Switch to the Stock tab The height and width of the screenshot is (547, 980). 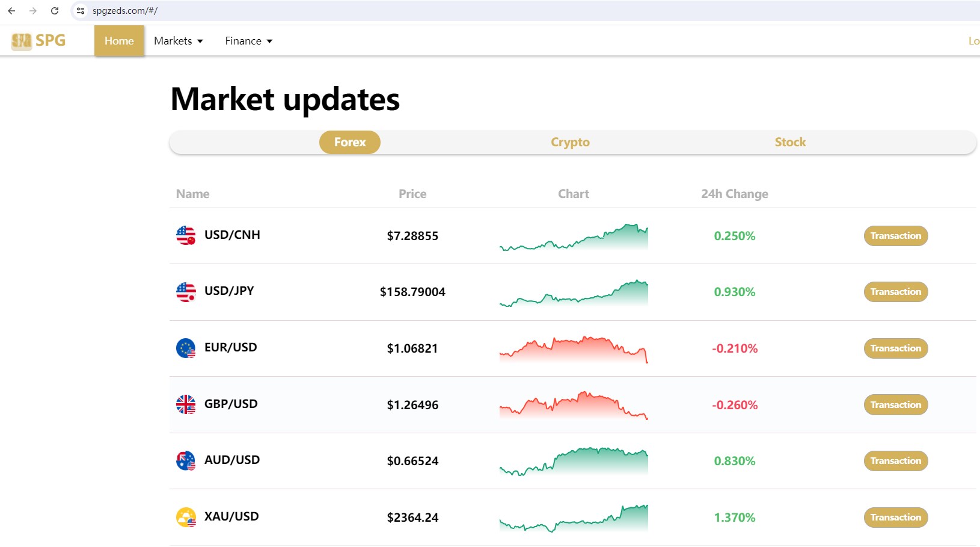point(789,143)
